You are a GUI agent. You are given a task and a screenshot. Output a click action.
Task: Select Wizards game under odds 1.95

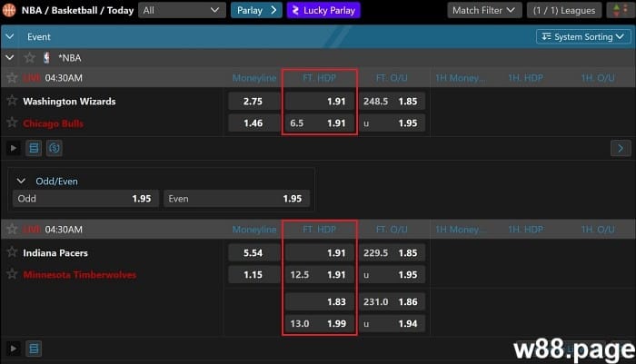[392, 123]
